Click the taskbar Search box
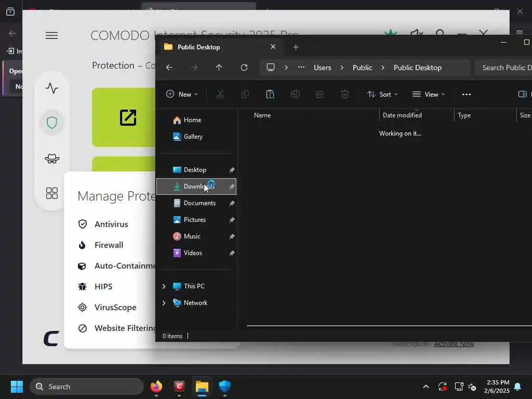Screen dimensions: 532x399 click(x=87, y=387)
